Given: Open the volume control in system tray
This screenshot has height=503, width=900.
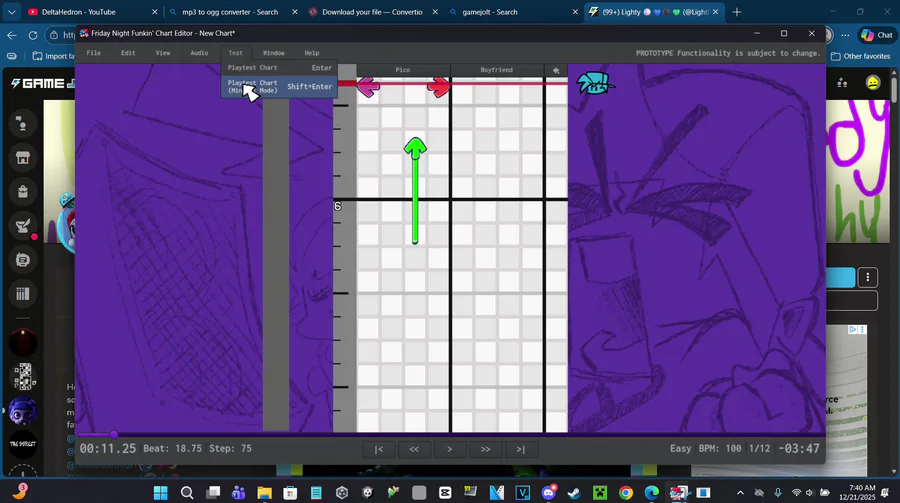Looking at the screenshot, I should pyautogui.click(x=810, y=493).
